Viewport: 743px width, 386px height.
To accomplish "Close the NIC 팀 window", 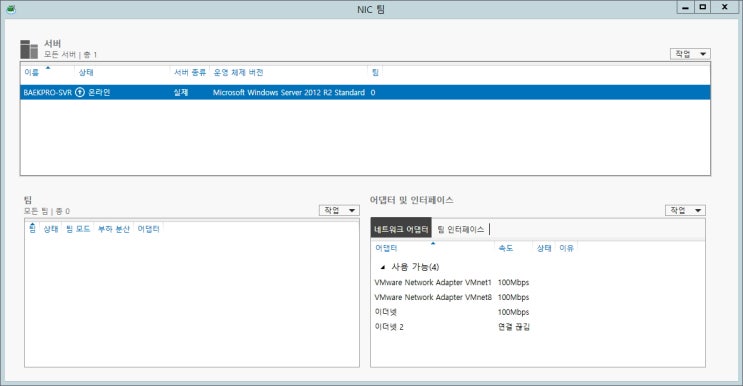I will pyautogui.click(x=725, y=7).
